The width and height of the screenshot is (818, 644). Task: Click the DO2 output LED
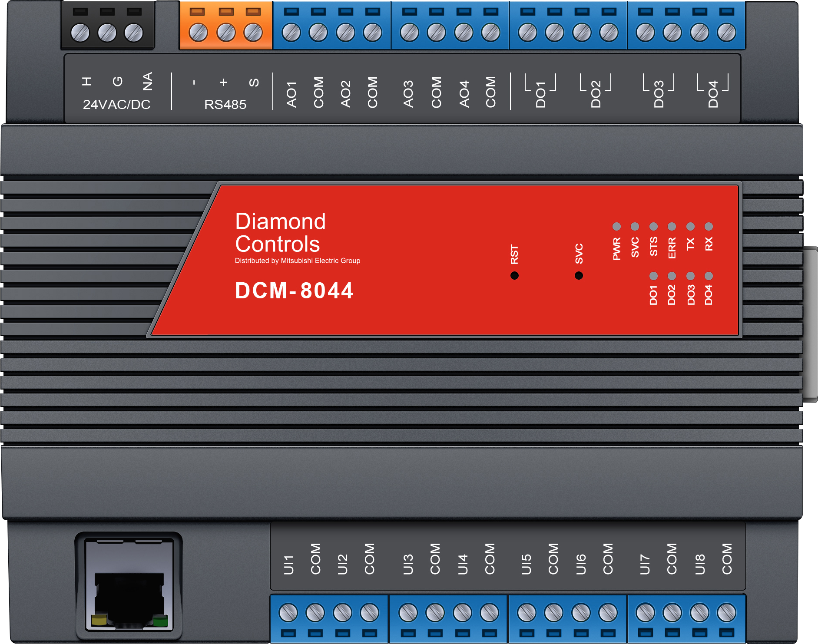tap(672, 276)
